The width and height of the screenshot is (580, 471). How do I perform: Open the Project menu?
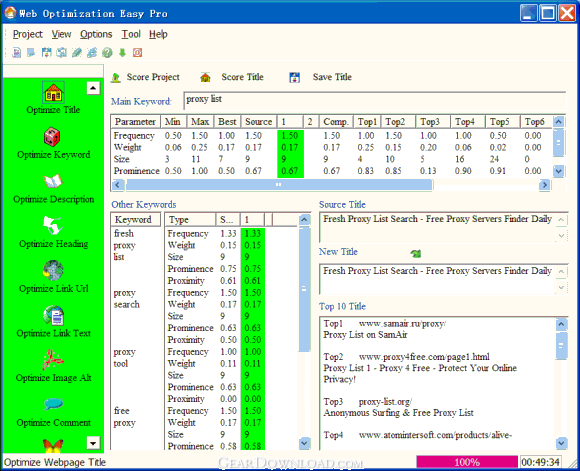[x=28, y=34]
